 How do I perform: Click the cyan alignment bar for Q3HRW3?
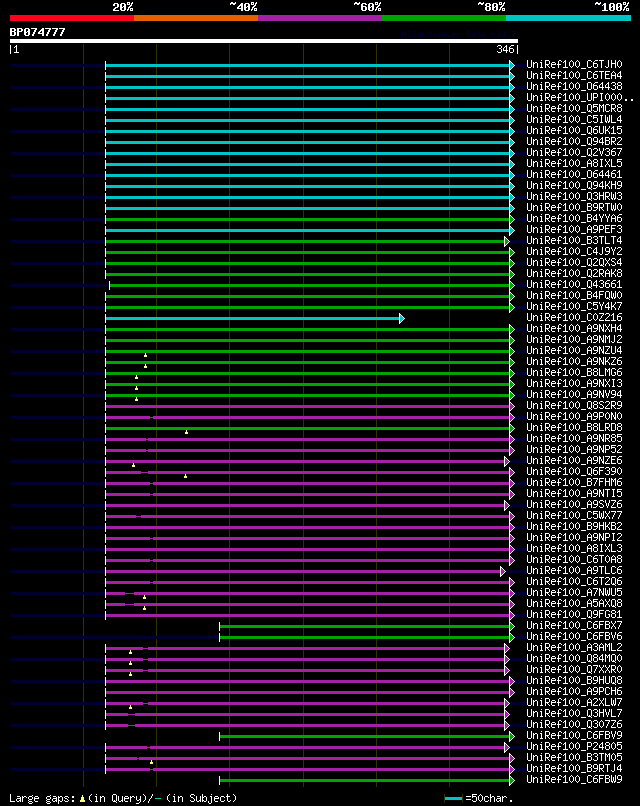click(307, 197)
